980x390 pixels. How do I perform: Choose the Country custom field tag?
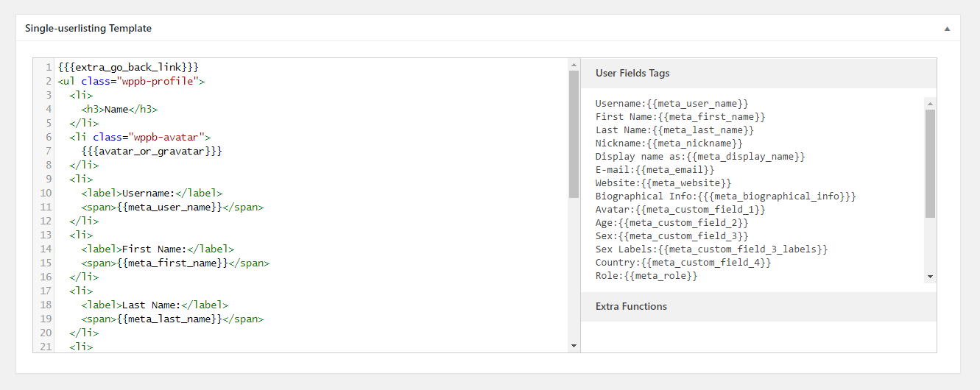683,263
